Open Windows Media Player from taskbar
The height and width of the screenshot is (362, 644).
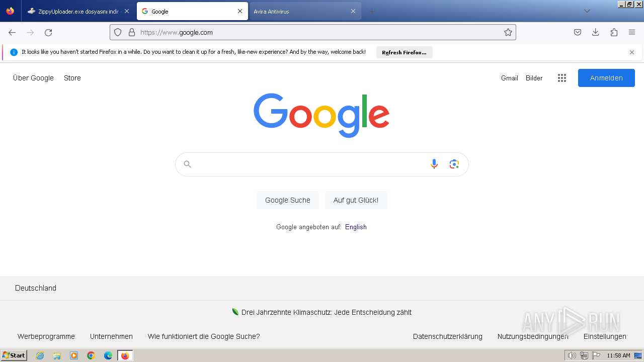point(74,355)
